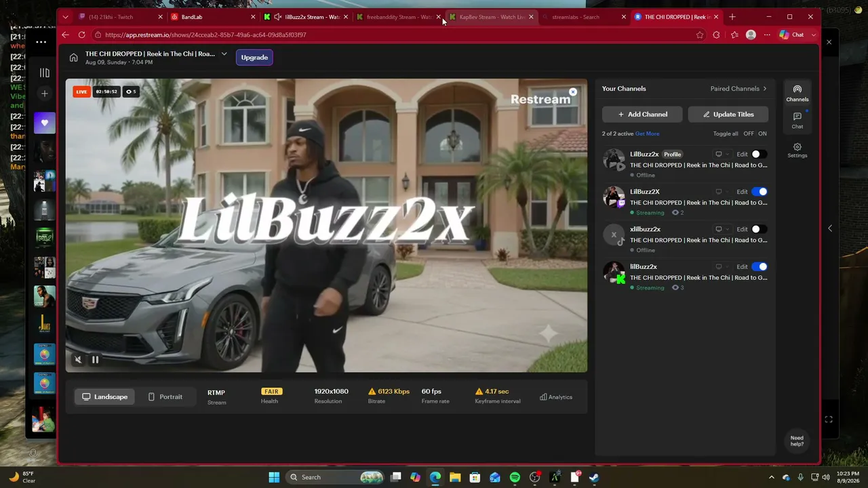868x488 pixels.
Task: Open layout dropdown for xlilbuzz2x TikTok channel
Action: coord(722,229)
